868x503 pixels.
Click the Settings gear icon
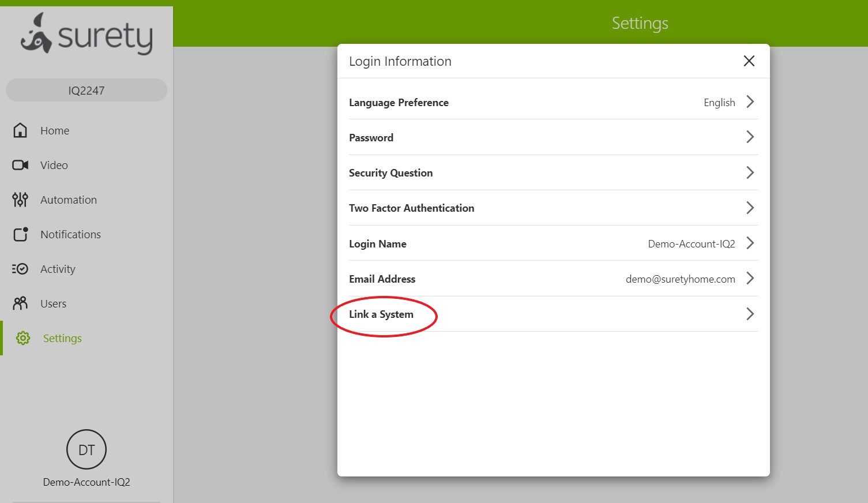[x=22, y=338]
